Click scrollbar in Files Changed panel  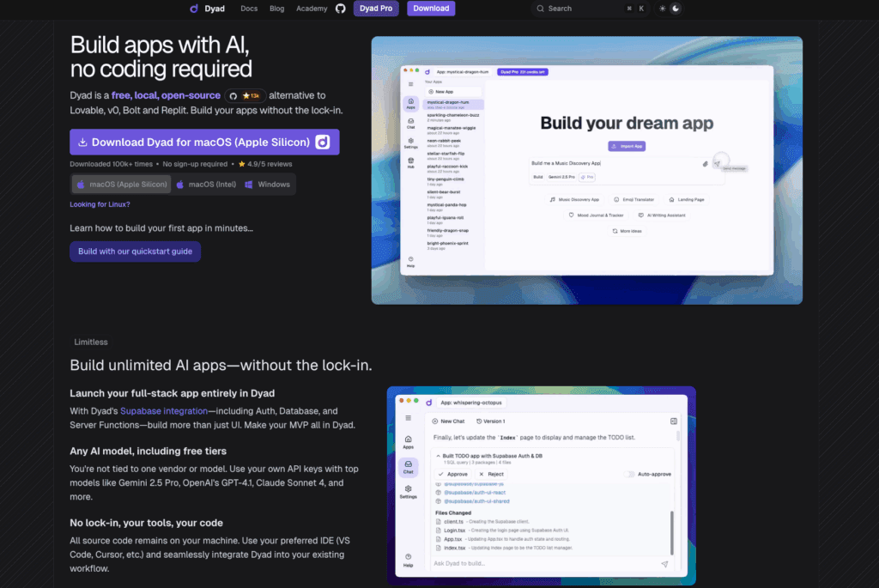click(671, 532)
